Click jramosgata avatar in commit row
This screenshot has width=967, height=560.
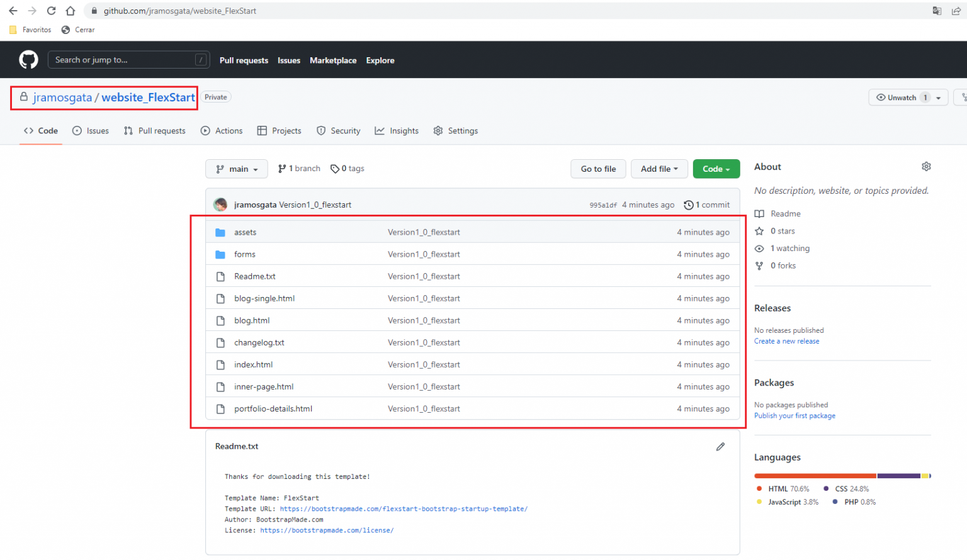pyautogui.click(x=220, y=204)
